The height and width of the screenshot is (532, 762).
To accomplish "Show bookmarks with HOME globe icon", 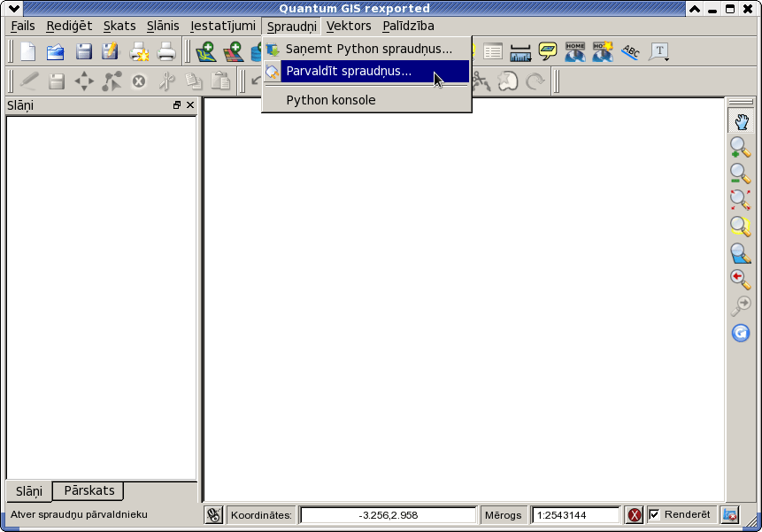I will [575, 51].
